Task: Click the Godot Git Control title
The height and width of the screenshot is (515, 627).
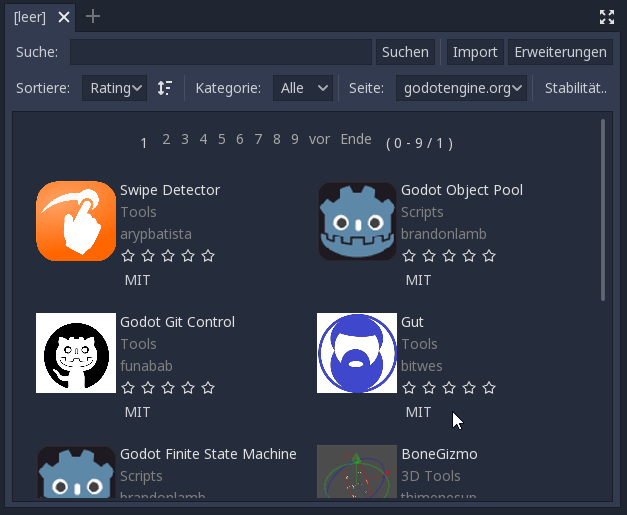Action: coord(178,322)
